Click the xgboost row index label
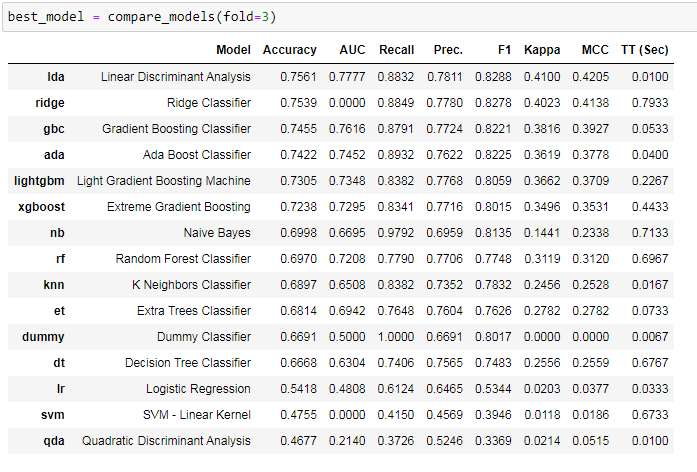Viewport: 697px width, 472px height. (41, 207)
